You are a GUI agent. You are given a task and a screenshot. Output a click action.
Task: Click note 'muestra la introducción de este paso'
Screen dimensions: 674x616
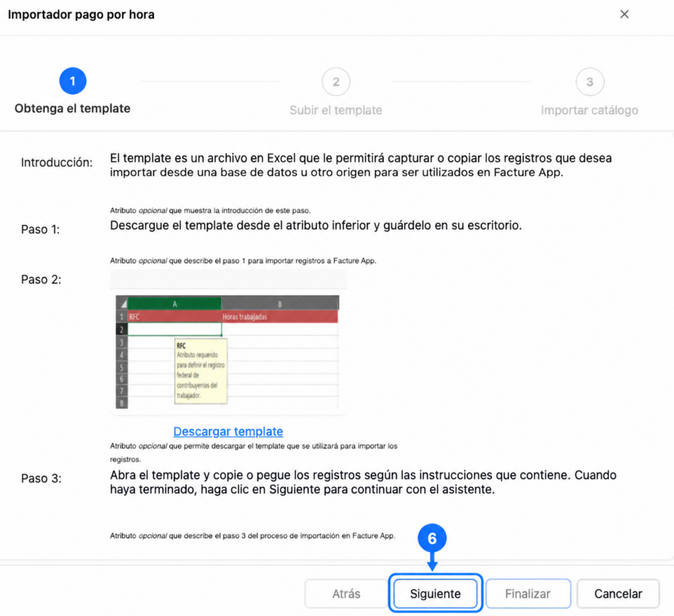coord(247,211)
